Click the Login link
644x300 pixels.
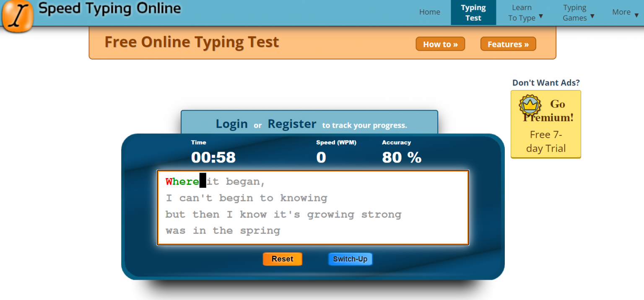(231, 124)
